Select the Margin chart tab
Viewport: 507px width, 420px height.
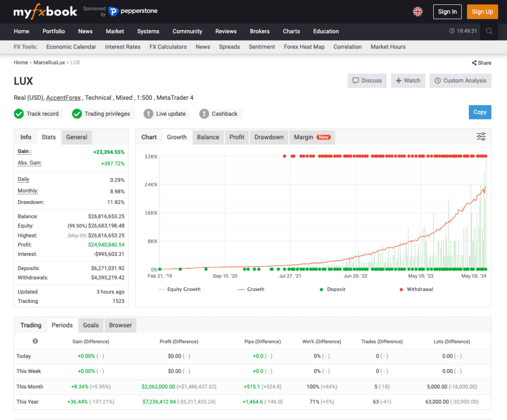(312, 137)
